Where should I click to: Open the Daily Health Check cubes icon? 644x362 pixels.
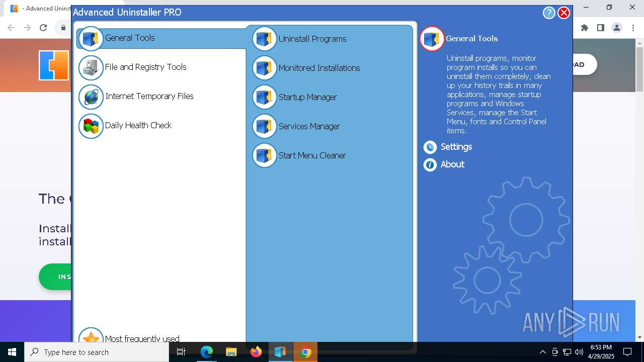pos(91,126)
